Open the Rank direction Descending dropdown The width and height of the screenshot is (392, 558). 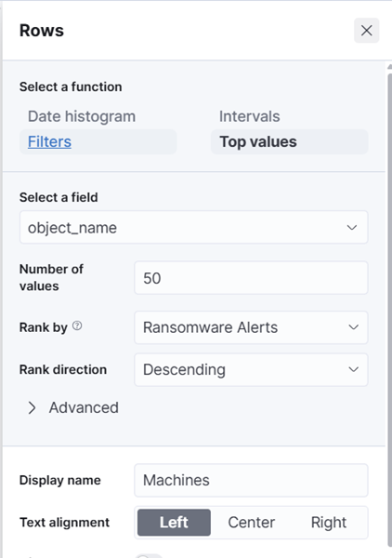[251, 369]
